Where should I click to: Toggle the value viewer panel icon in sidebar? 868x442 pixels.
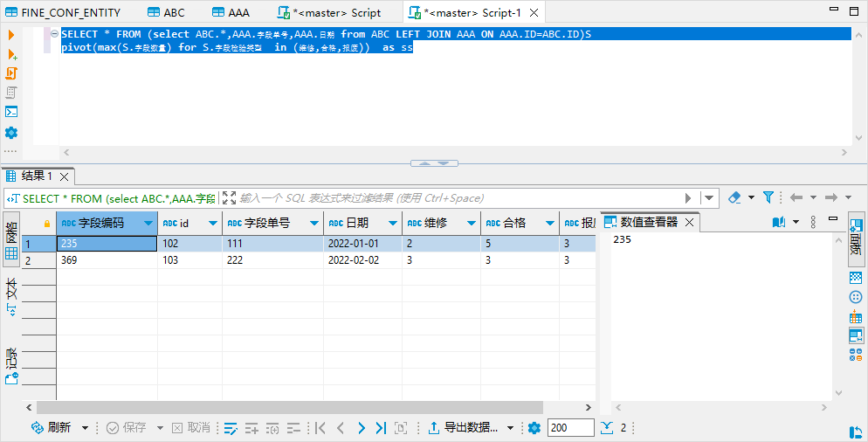(856, 335)
